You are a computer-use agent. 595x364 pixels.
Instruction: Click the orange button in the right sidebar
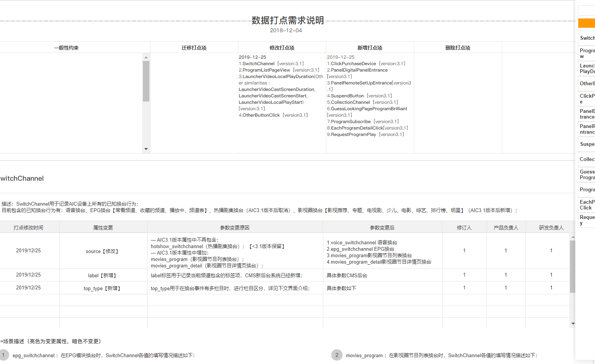click(587, 23)
